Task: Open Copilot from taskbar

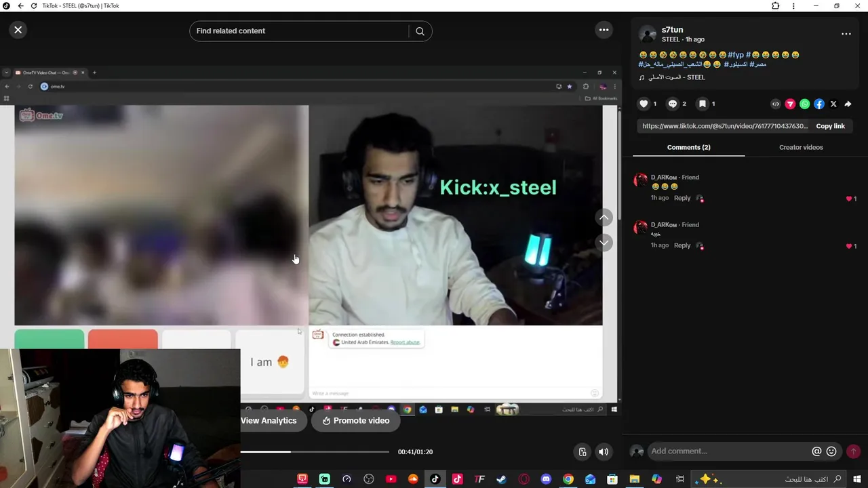Action: coord(656,479)
